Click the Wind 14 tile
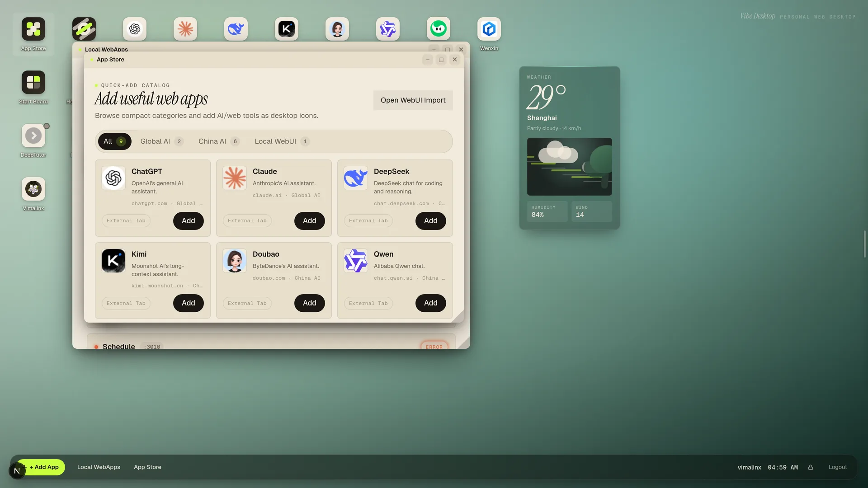 pos(592,211)
